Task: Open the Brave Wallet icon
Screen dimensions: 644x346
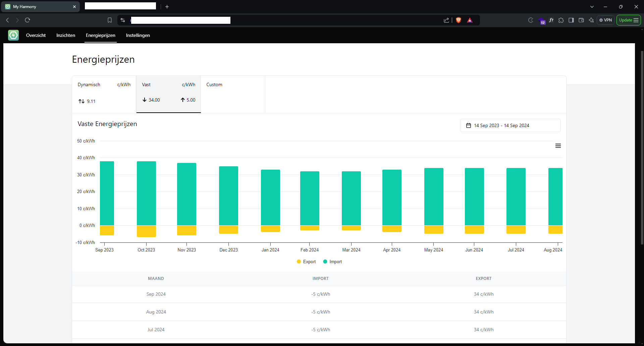Action: [581, 20]
